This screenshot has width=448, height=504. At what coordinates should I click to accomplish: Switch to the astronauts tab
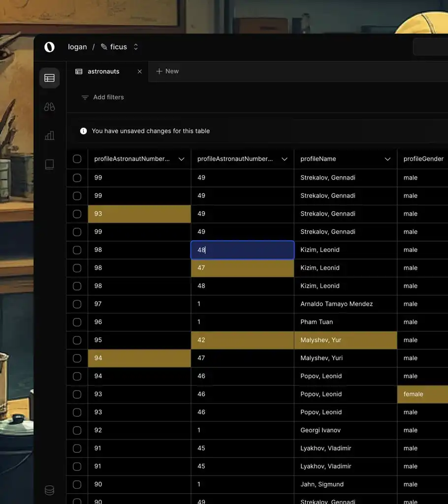103,72
